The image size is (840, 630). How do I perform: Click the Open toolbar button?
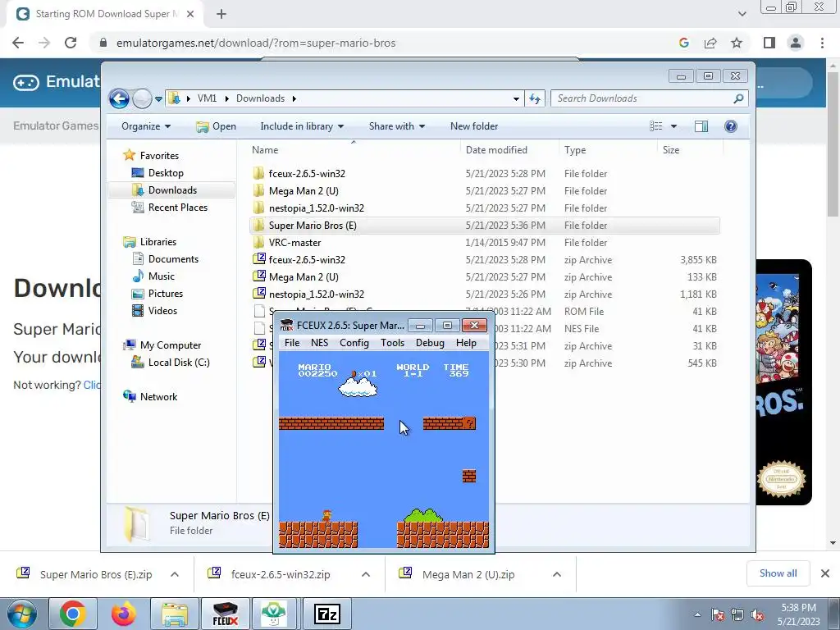[217, 126]
